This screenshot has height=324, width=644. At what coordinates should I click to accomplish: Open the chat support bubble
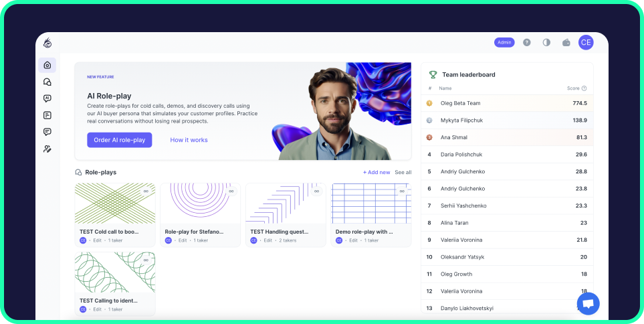click(588, 303)
